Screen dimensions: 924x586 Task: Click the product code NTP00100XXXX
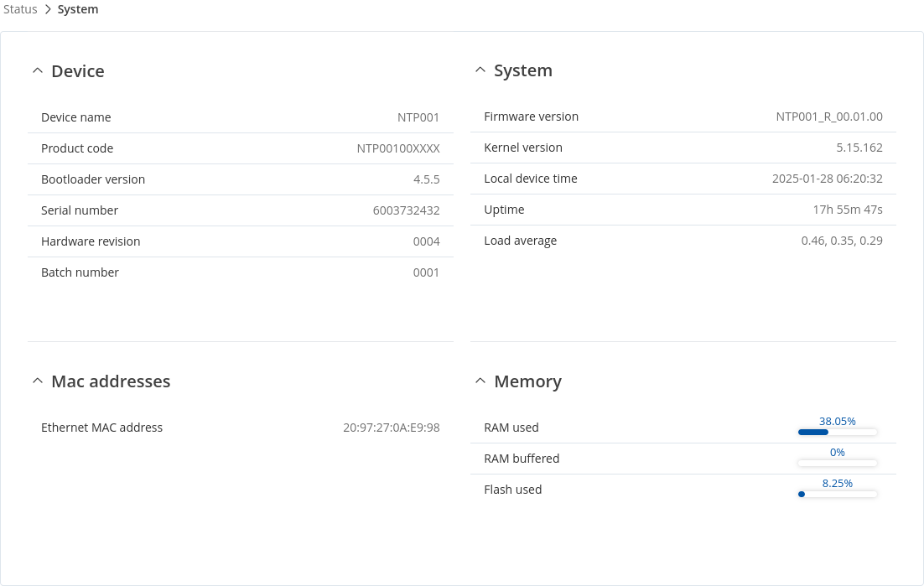(x=397, y=148)
